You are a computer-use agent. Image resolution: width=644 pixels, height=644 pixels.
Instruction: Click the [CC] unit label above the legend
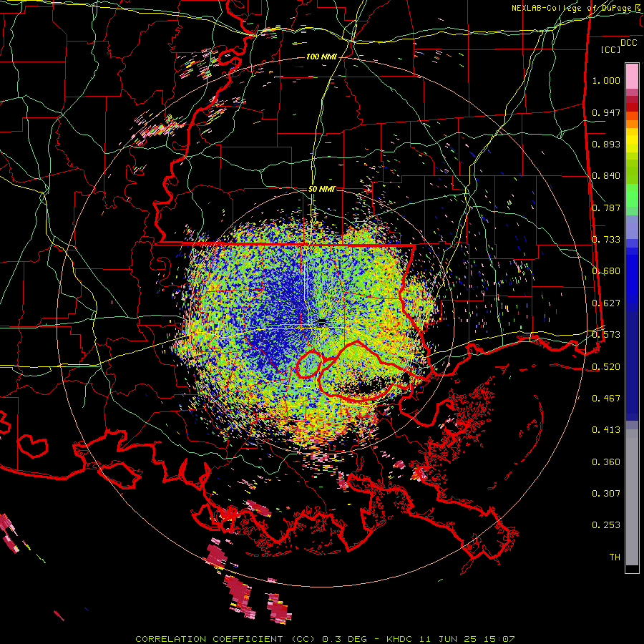(x=611, y=49)
